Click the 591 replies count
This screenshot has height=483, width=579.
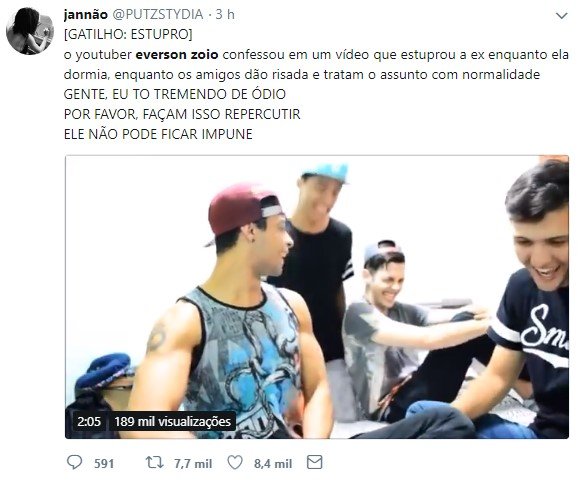[x=104, y=464]
